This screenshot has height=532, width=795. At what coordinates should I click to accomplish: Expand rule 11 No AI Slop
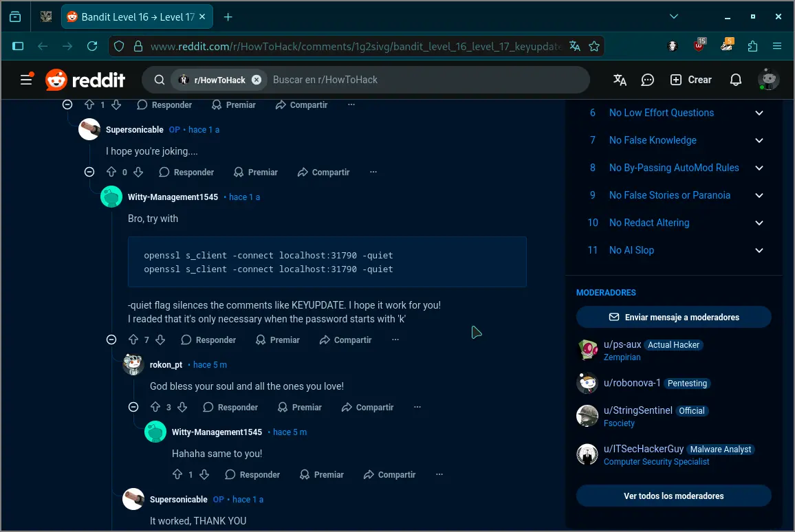pos(759,250)
